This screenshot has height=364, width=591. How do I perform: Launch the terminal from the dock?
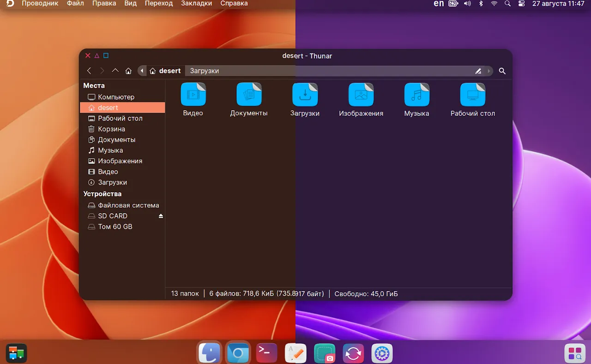[x=266, y=352]
